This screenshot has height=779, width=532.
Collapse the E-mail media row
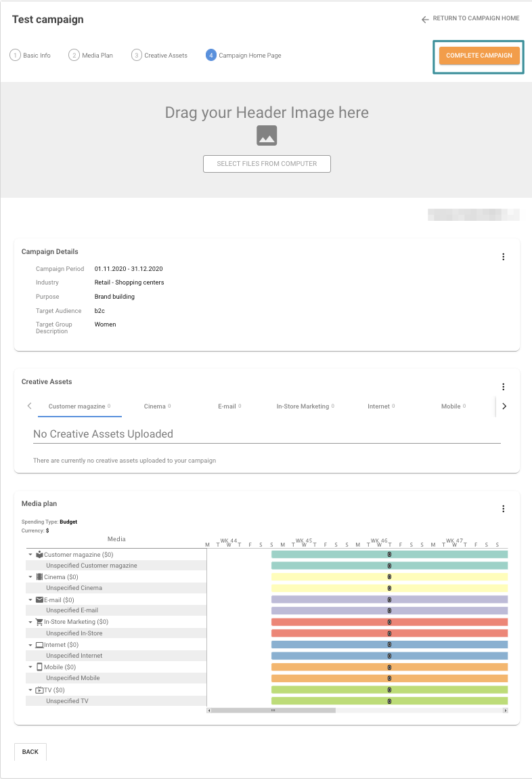30,599
